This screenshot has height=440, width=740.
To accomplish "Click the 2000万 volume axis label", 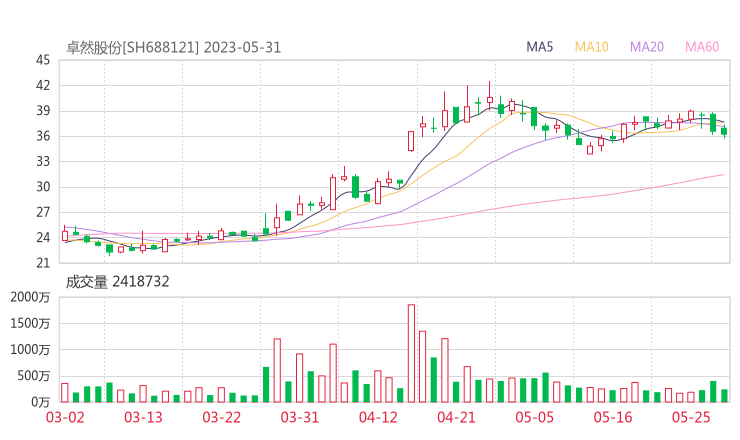I will coord(30,297).
